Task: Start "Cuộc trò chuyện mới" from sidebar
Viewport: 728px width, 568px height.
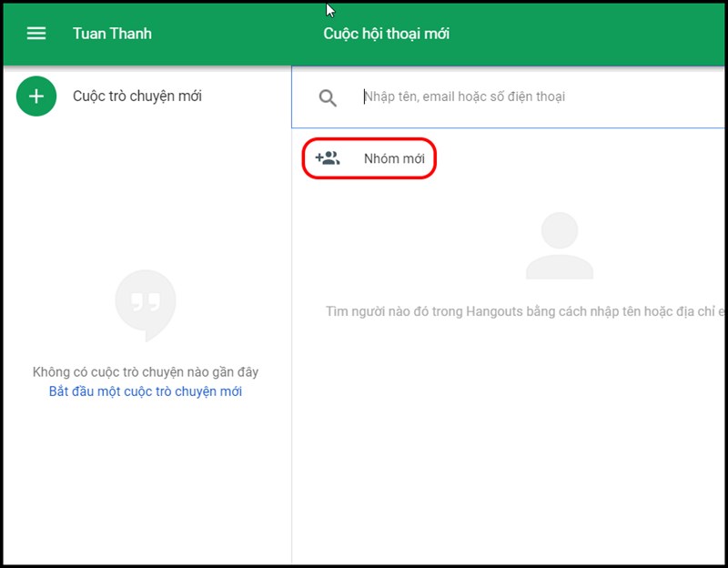Action: click(x=137, y=96)
